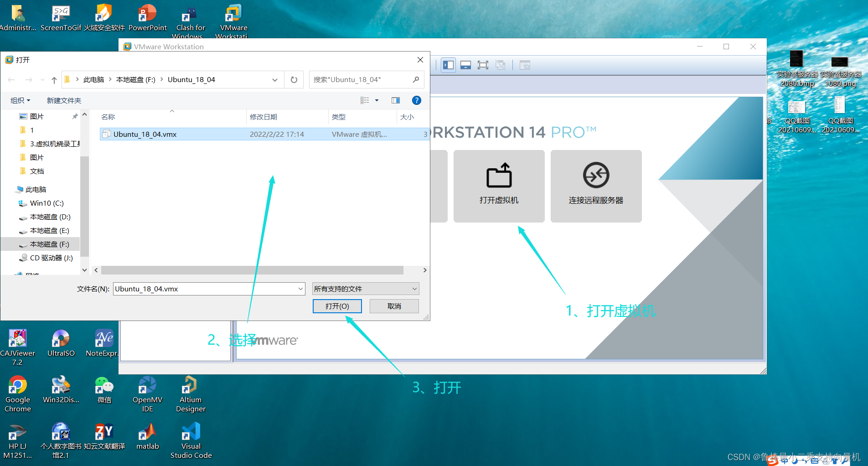868x466 pixels.
Task: Open 微信 desktop shortcut
Action: tap(104, 390)
